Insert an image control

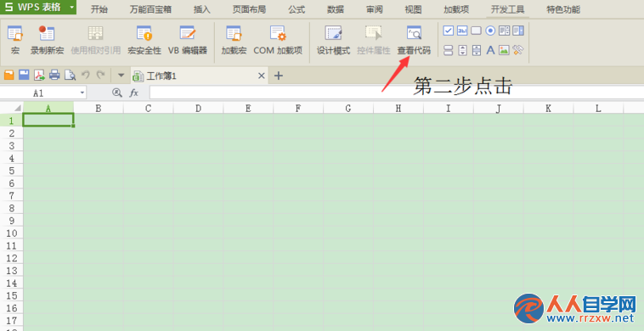click(x=504, y=50)
